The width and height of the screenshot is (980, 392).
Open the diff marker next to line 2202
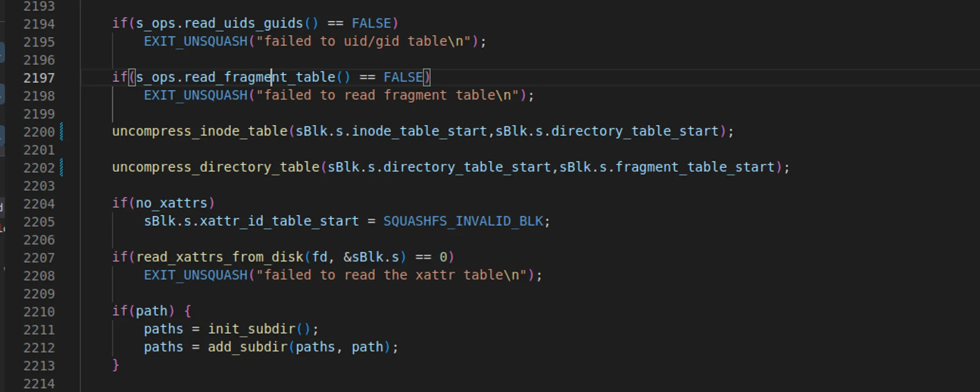click(x=61, y=168)
